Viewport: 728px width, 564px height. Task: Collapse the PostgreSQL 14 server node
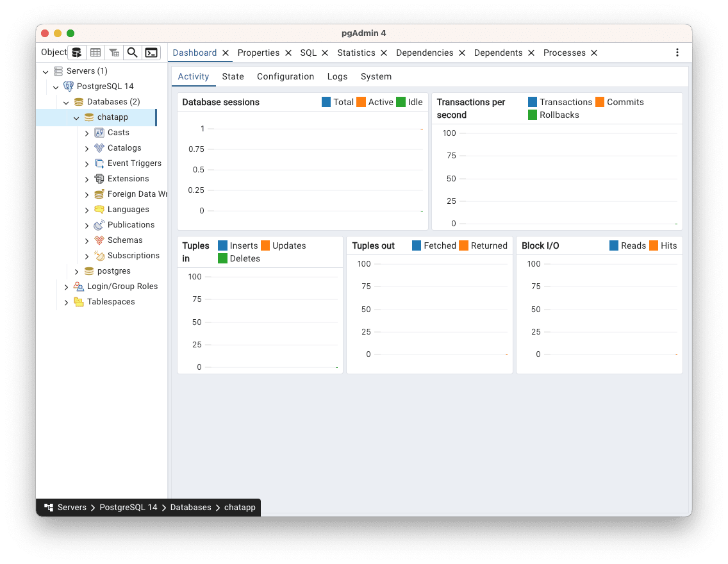point(56,87)
